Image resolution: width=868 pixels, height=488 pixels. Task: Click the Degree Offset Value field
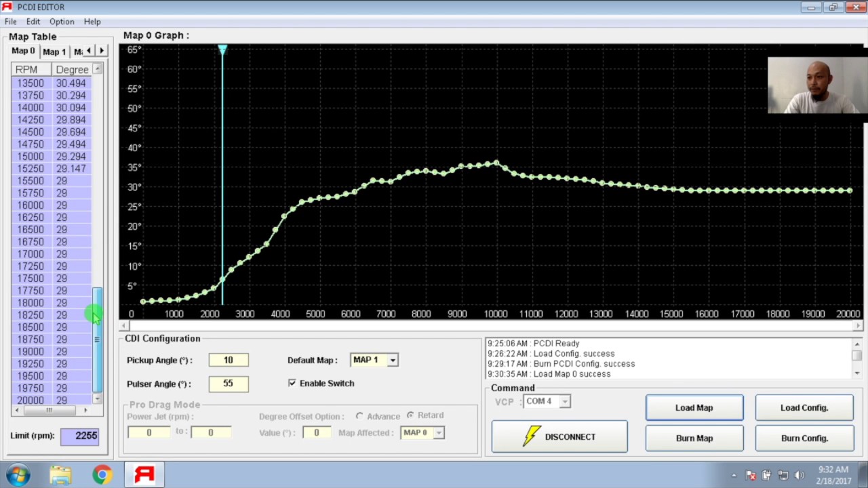pyautogui.click(x=316, y=432)
